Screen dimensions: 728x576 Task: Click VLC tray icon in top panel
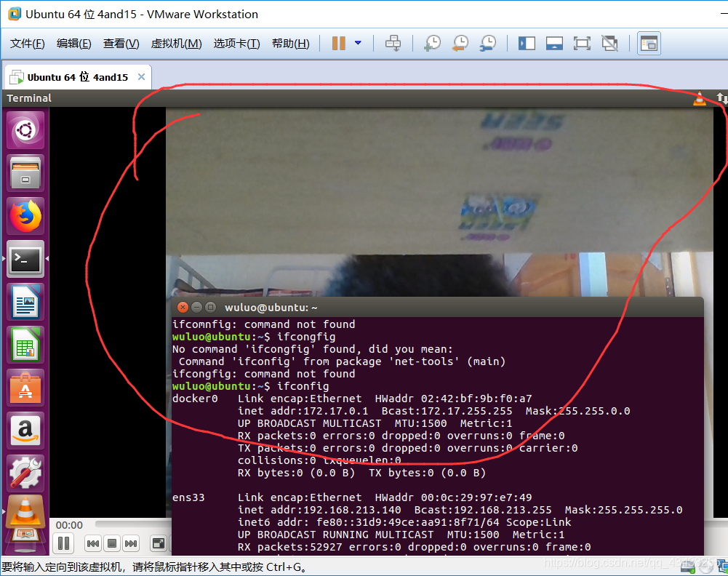[699, 98]
